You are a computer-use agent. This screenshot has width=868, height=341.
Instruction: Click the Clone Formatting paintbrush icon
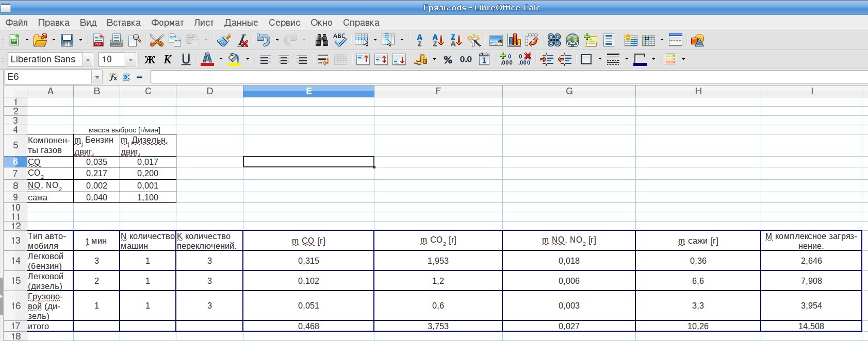click(223, 40)
